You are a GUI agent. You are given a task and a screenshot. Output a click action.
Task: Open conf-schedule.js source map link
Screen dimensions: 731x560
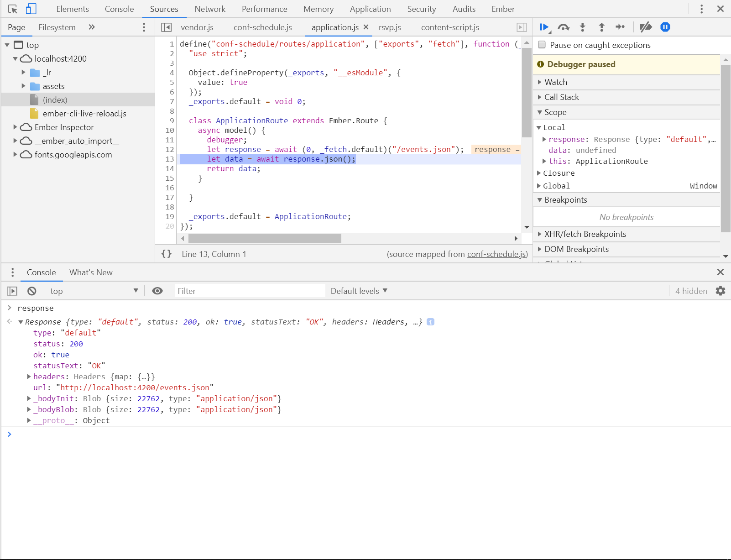496,254
